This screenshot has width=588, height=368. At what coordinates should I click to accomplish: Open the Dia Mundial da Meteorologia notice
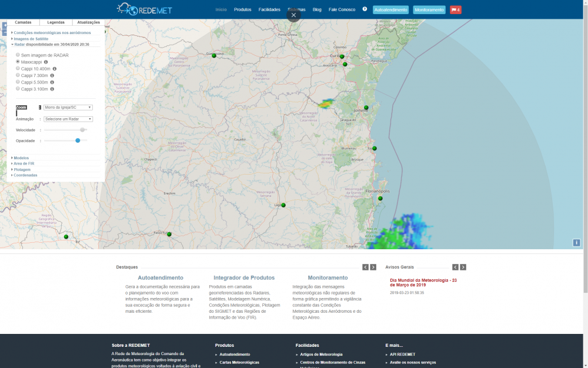coord(423,283)
